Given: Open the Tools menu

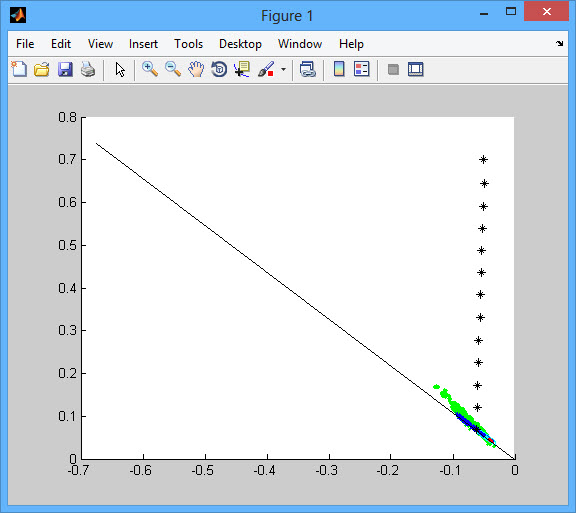Looking at the screenshot, I should tap(188, 44).
